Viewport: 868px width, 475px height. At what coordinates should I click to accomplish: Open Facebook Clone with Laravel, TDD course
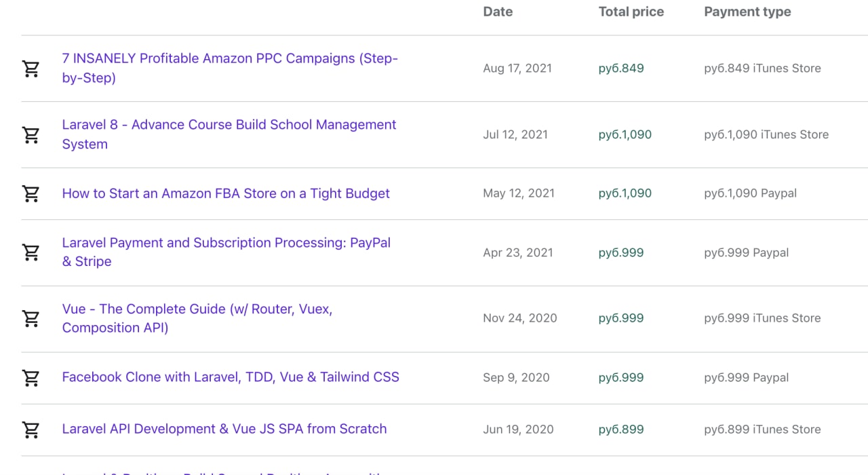tap(231, 377)
